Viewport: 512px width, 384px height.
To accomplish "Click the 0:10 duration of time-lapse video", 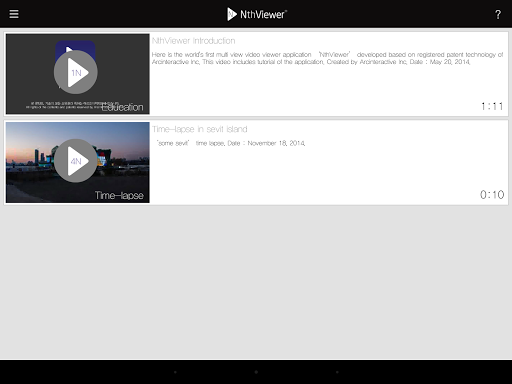I will click(492, 195).
